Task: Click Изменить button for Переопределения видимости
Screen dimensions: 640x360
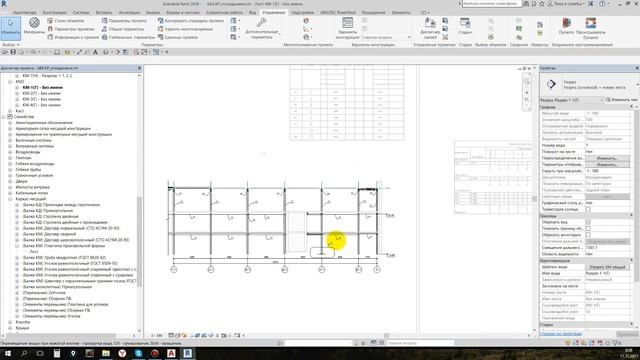Action: [607, 158]
